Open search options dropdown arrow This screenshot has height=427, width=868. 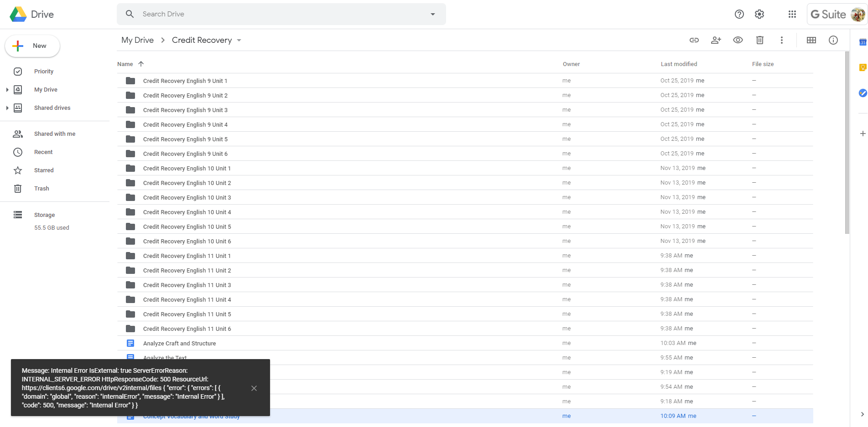433,14
